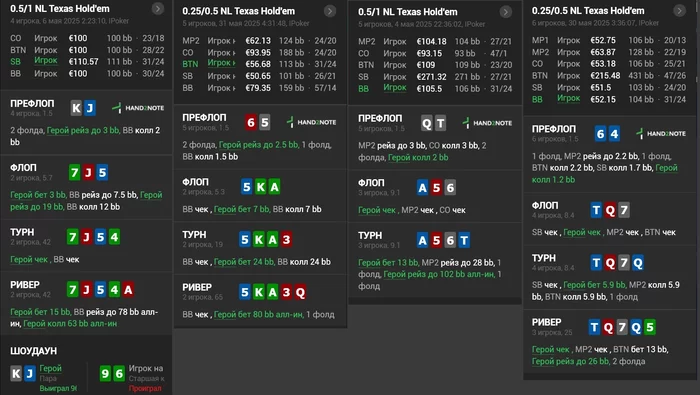Click the Герой link in the showdown section
The height and width of the screenshot is (395, 700).
click(x=50, y=368)
